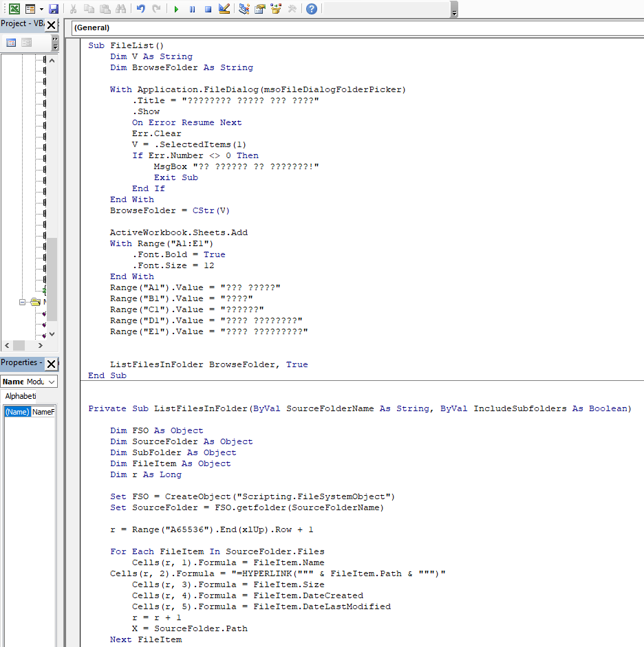This screenshot has width=644, height=647.
Task: Click the Range("C1").Value line
Action: pyautogui.click(x=186, y=309)
